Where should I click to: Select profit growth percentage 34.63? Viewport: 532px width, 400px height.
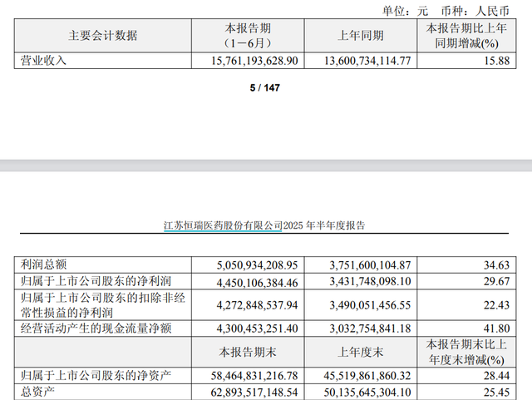click(x=497, y=264)
